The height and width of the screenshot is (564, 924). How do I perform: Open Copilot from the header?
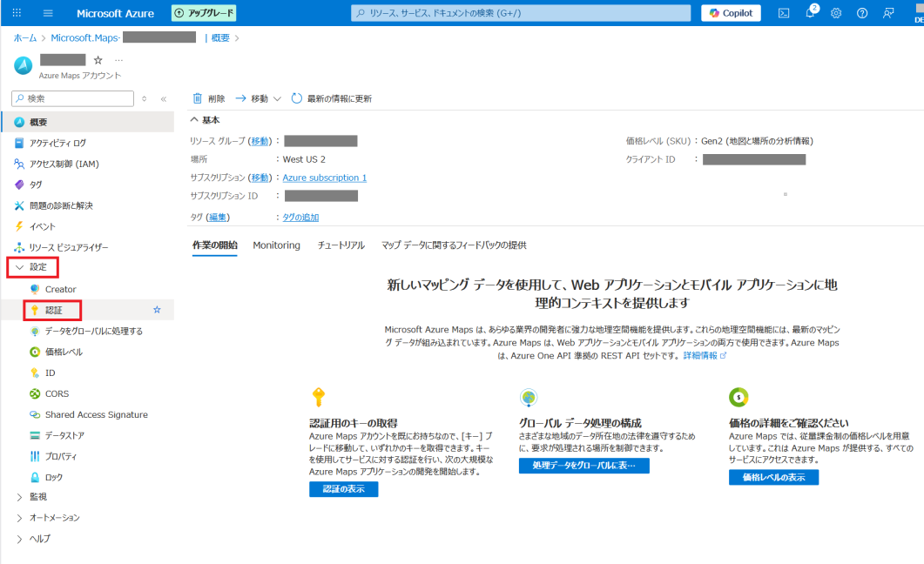(x=731, y=13)
